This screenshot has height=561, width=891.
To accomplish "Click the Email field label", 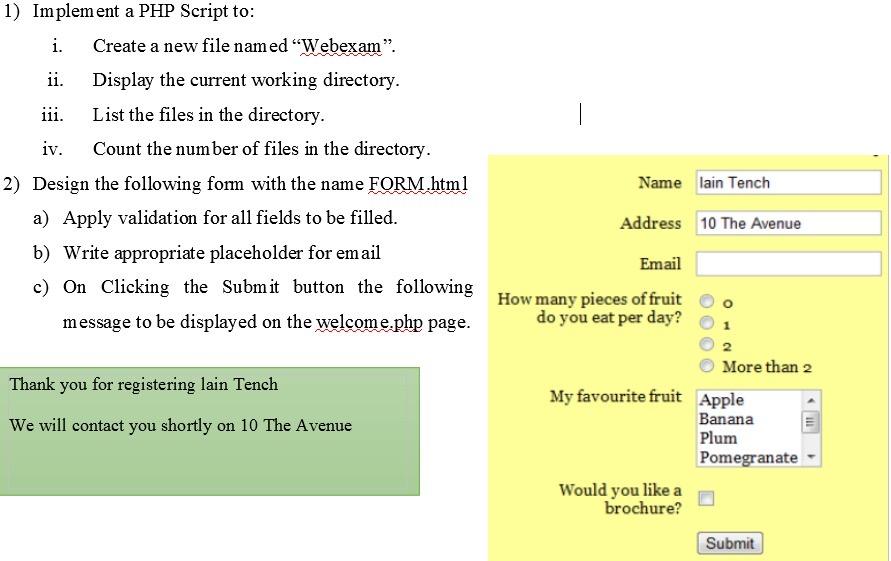I will coord(660,264).
